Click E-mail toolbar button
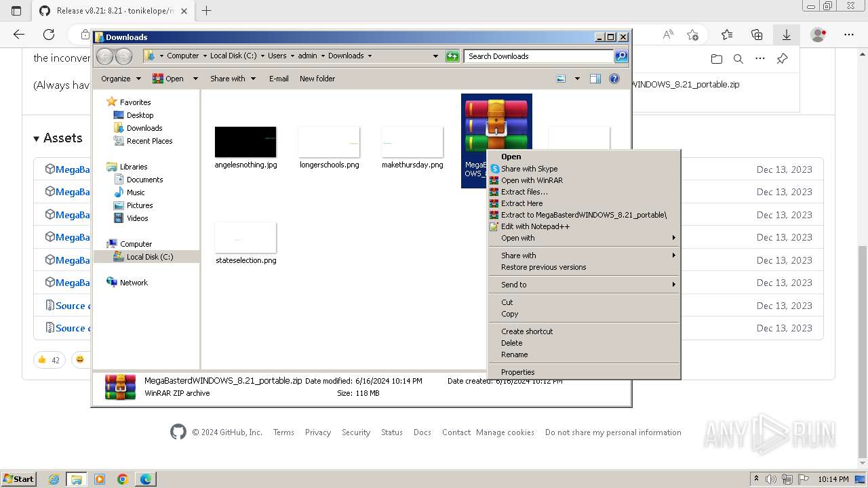Viewport: 868px width, 488px height. pos(279,79)
